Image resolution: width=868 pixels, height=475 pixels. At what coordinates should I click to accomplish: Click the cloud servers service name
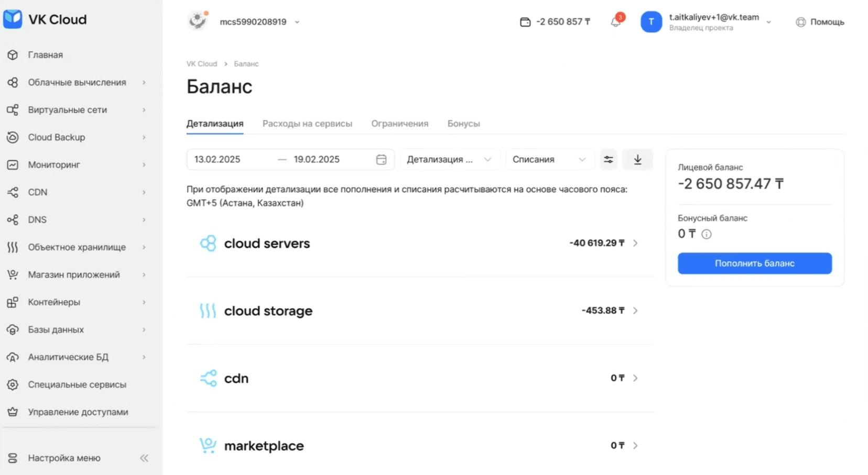click(x=267, y=244)
